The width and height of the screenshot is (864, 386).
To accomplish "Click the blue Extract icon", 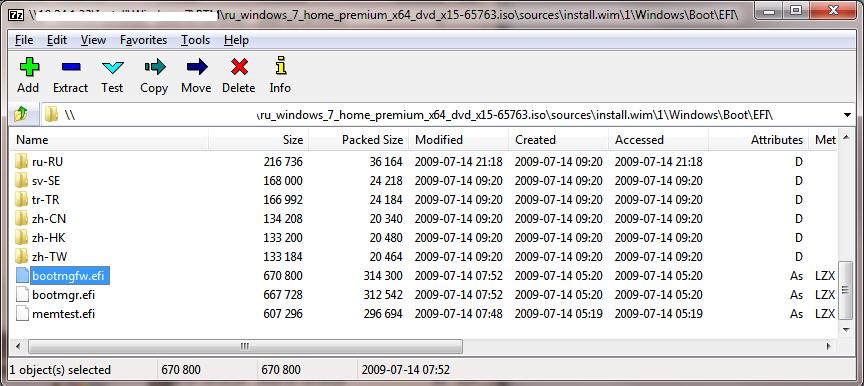I will coord(71,67).
